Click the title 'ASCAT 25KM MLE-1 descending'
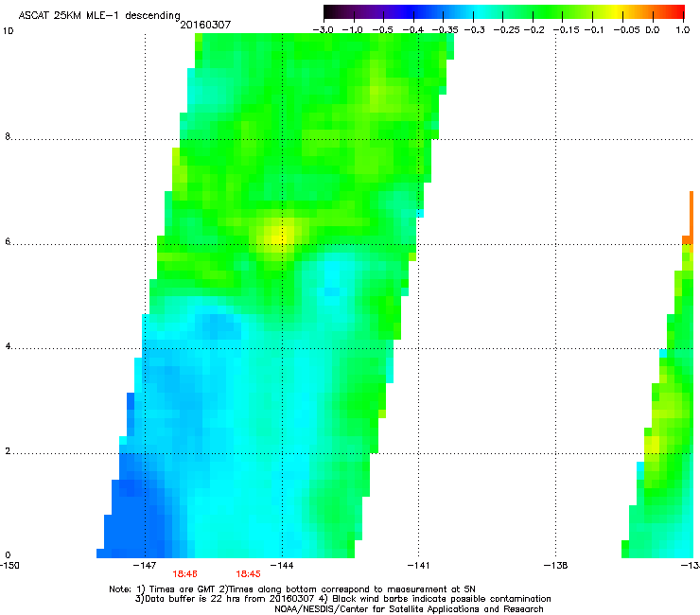Image resolution: width=700 pixels, height=615 pixels. pos(99,15)
